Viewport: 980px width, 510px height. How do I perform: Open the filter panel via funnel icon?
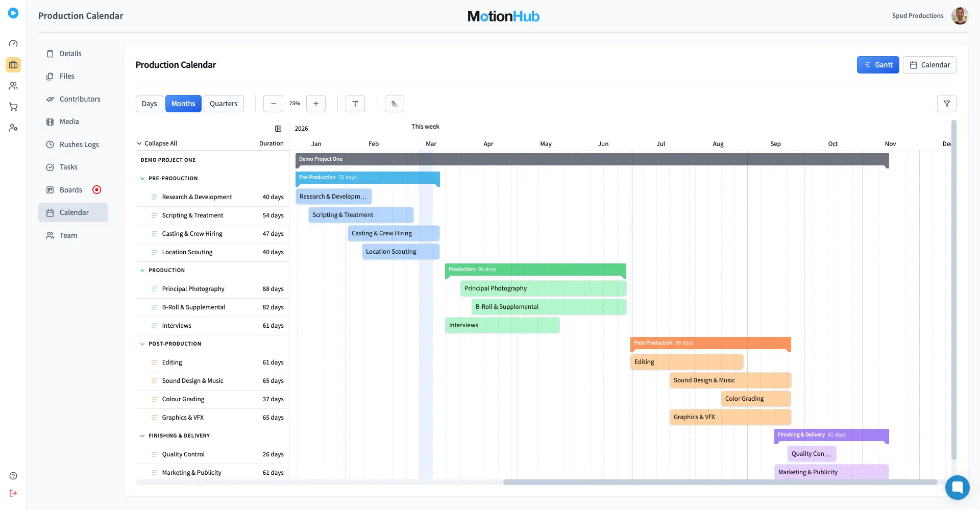(947, 103)
